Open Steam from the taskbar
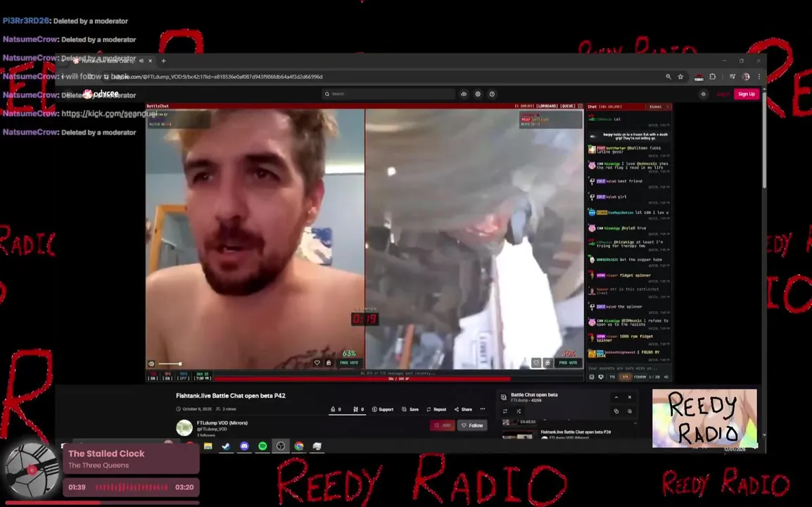Screen dimensions: 812x507 click(227, 446)
